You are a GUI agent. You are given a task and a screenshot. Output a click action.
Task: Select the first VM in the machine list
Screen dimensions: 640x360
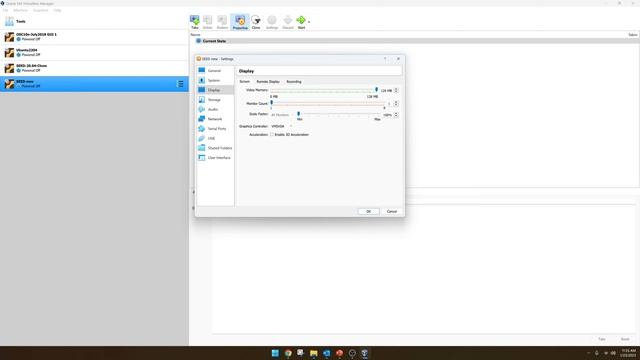pos(94,37)
